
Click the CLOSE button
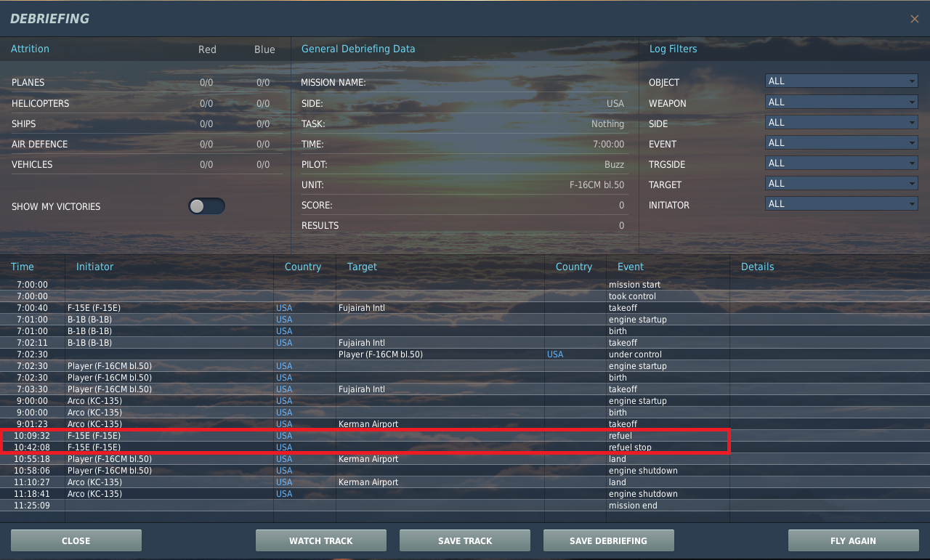coord(76,540)
